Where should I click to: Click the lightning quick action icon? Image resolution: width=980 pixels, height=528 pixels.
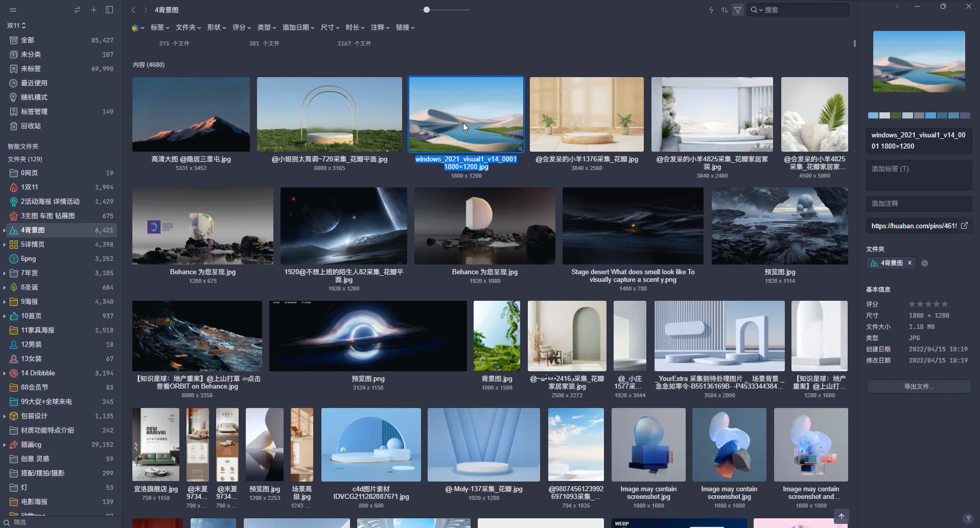(711, 10)
